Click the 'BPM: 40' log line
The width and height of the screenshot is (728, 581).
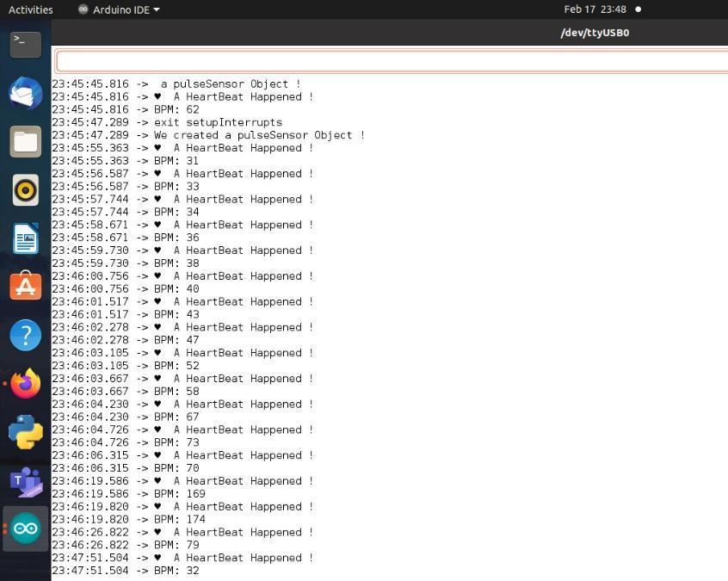126,289
